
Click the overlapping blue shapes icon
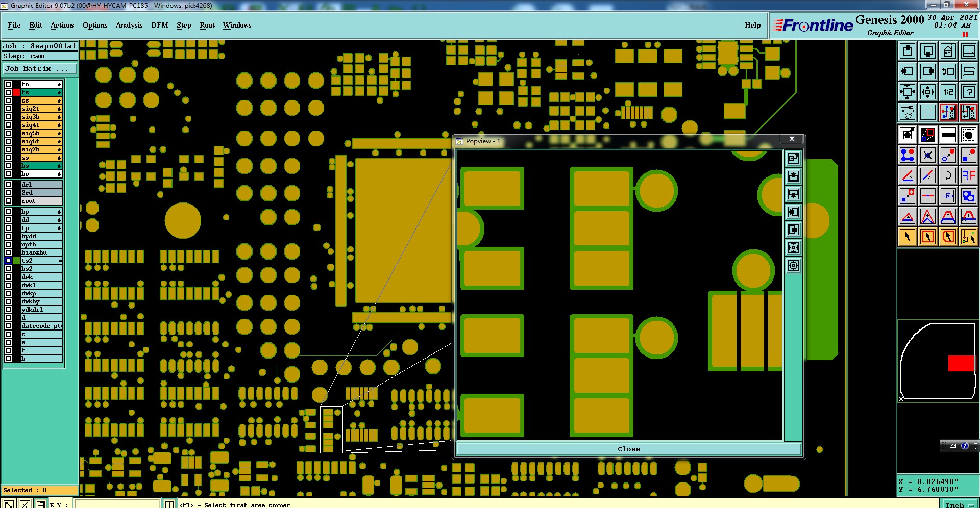(969, 196)
